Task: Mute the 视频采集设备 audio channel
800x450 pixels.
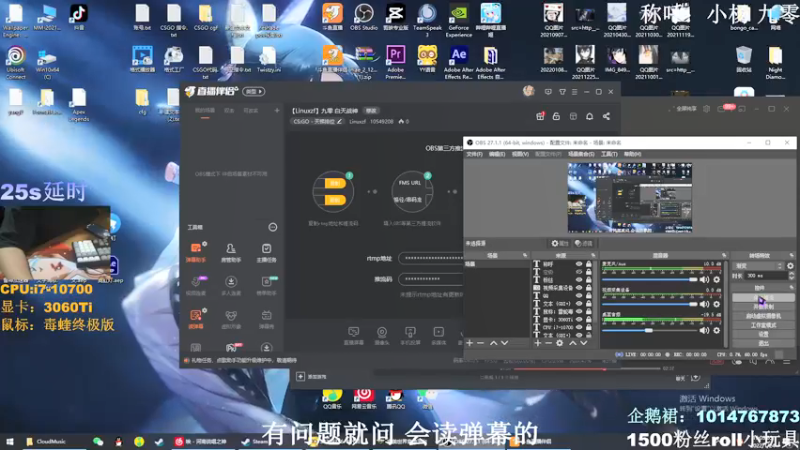Action: (x=705, y=304)
